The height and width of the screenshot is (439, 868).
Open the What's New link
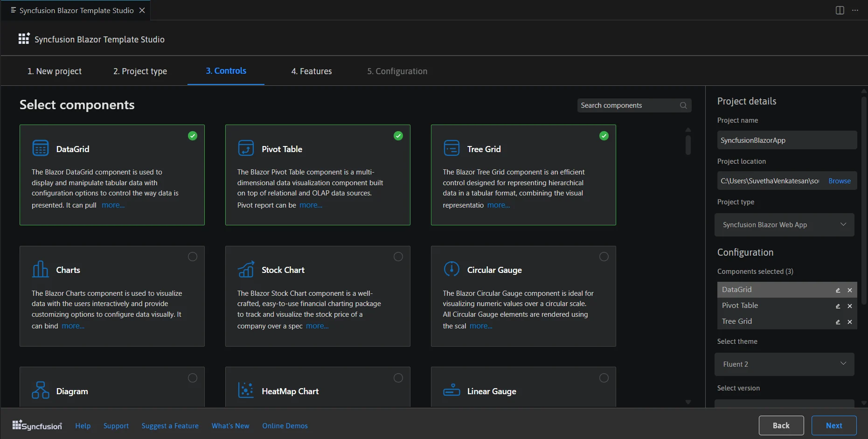[x=230, y=426]
